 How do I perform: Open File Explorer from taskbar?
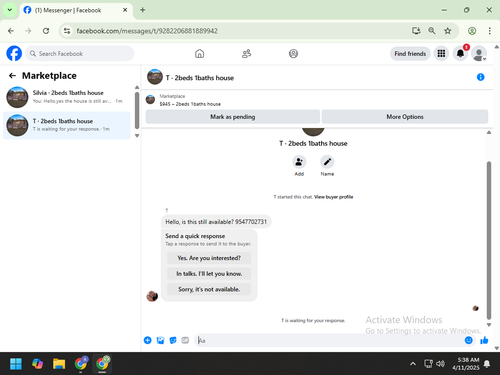[59, 364]
